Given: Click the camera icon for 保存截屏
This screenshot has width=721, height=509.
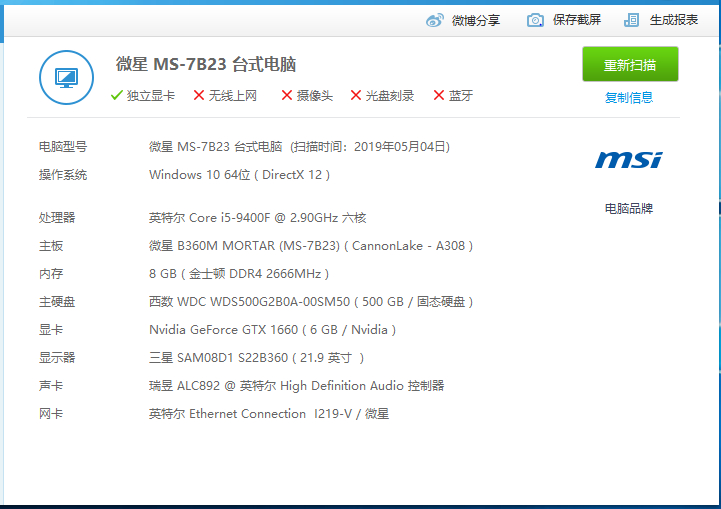Looking at the screenshot, I should coord(535,20).
